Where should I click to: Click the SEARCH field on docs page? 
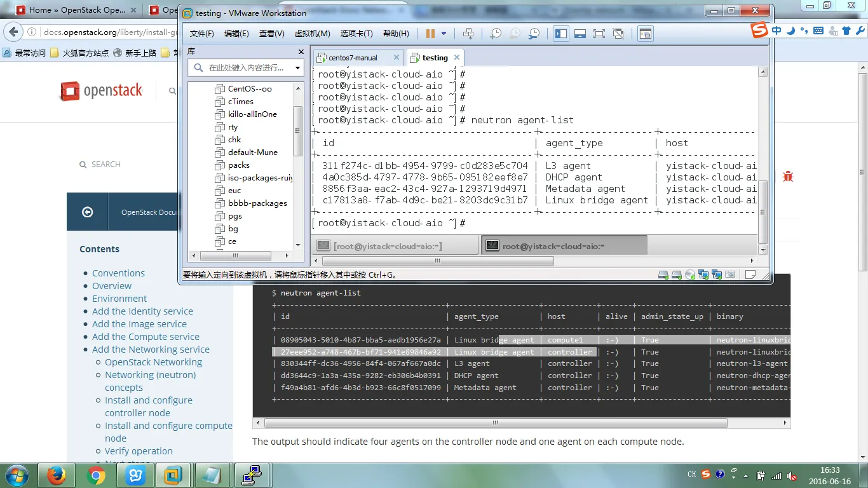(x=100, y=165)
